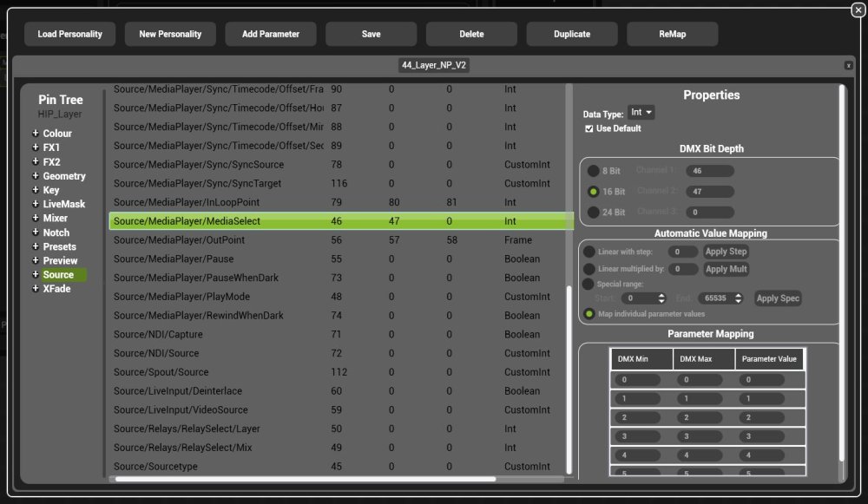Select the Geometry item in Pin Tree
This screenshot has width=868, height=504.
(x=64, y=176)
